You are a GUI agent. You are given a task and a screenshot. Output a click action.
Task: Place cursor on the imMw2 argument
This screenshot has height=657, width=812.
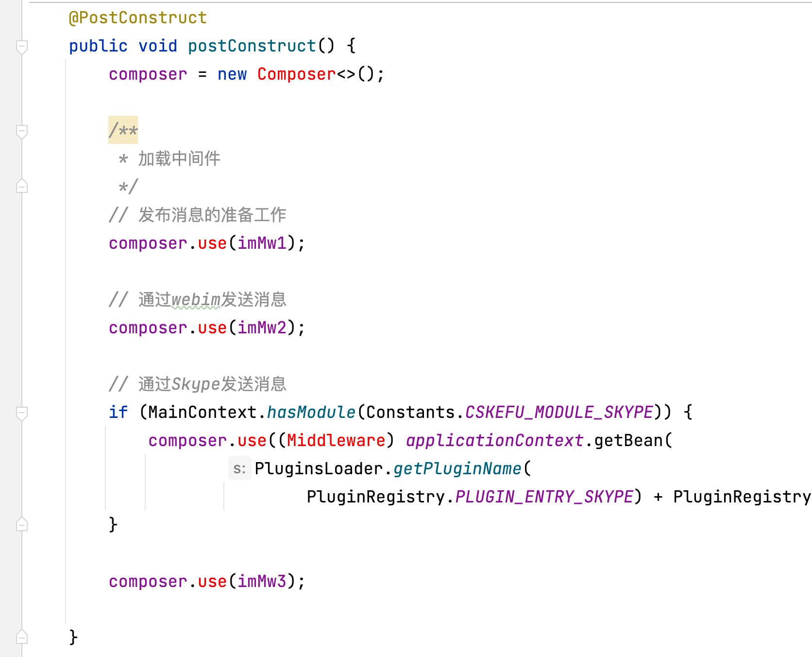coord(262,327)
